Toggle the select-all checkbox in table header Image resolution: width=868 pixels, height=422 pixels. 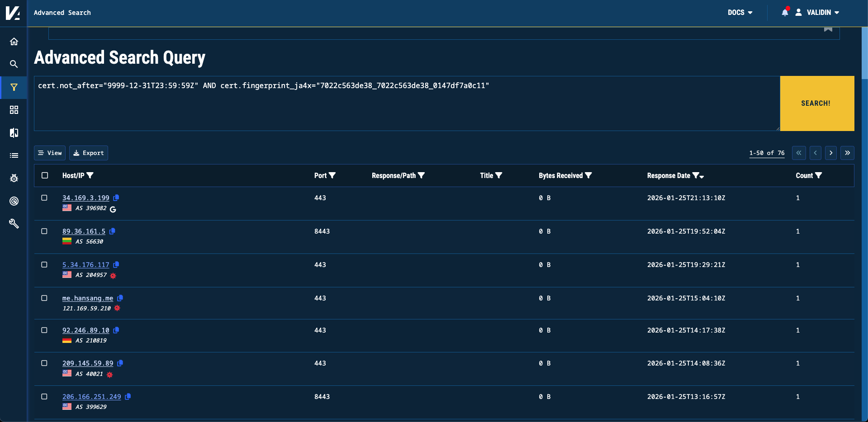44,175
